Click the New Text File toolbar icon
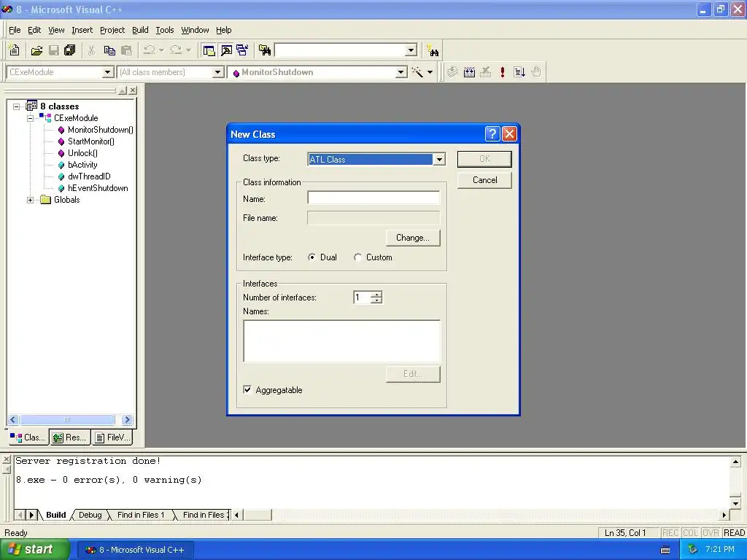747x560 pixels. 15,50
